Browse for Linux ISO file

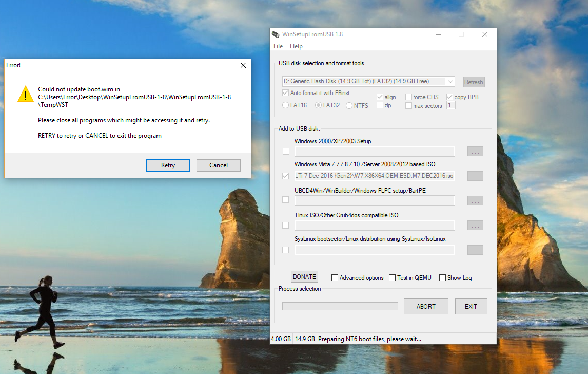pos(475,226)
